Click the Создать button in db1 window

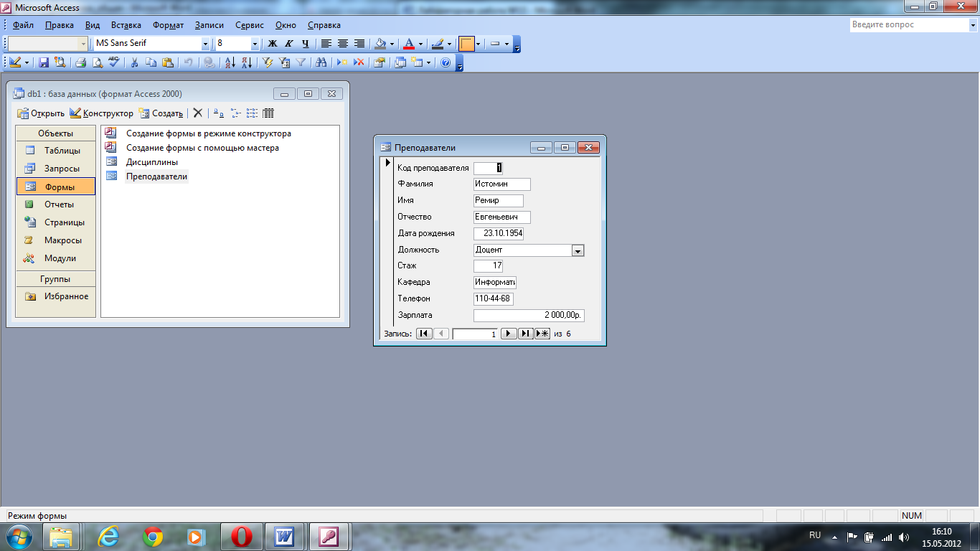pos(161,113)
